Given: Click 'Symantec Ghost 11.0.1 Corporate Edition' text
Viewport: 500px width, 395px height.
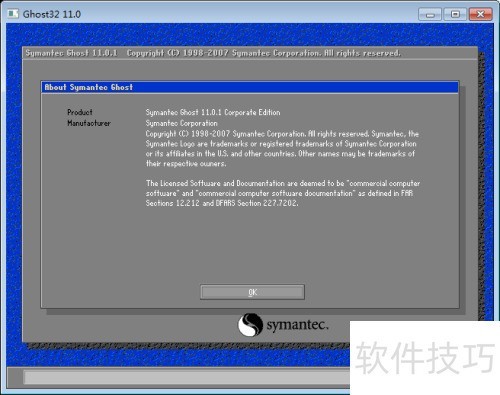Looking at the screenshot, I should pos(213,112).
